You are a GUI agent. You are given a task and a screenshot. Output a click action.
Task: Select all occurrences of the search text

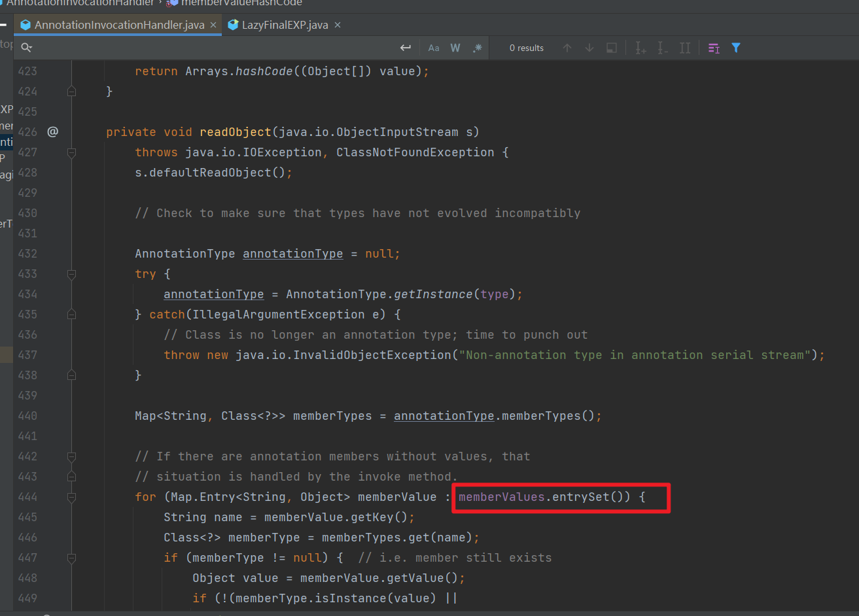click(685, 47)
